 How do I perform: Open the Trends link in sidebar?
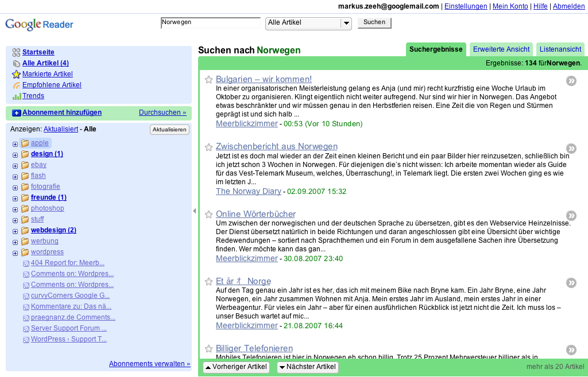[x=33, y=96]
